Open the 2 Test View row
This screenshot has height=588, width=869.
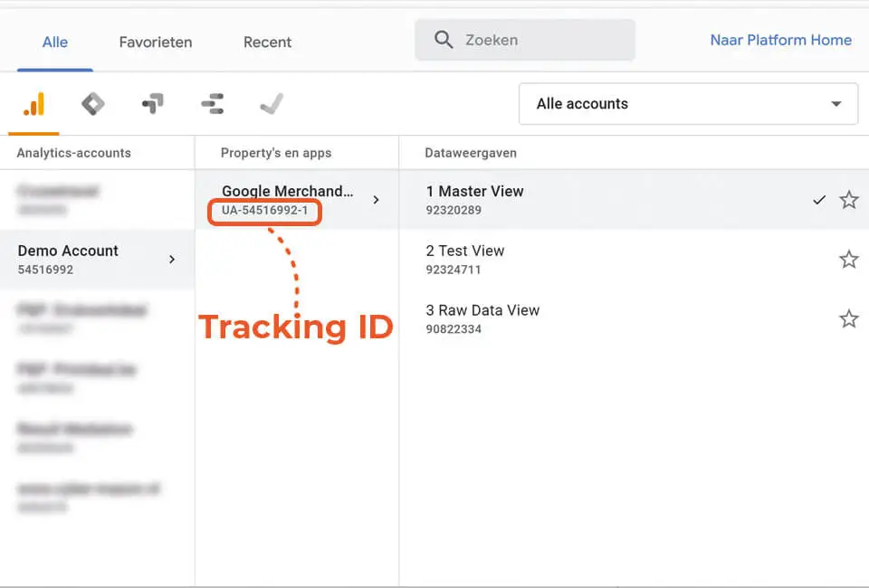coord(634,259)
